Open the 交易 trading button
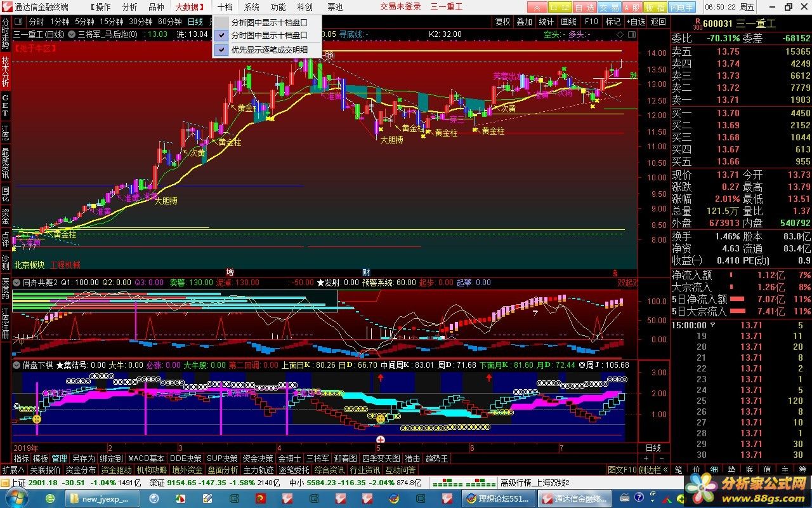 (609, 7)
